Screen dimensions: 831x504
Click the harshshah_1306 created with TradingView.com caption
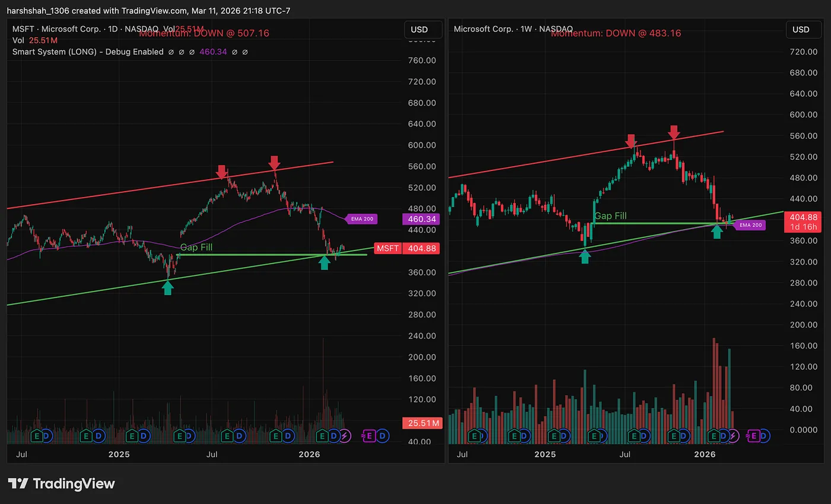(148, 11)
